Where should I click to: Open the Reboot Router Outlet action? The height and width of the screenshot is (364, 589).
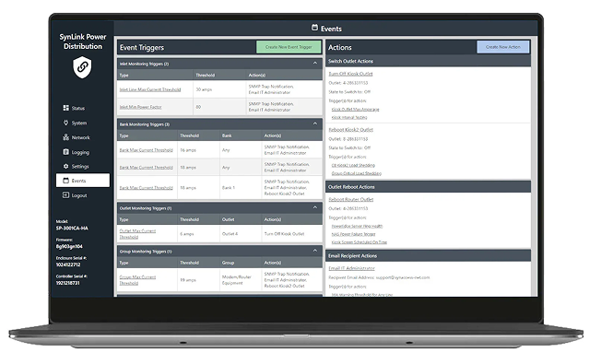click(351, 199)
